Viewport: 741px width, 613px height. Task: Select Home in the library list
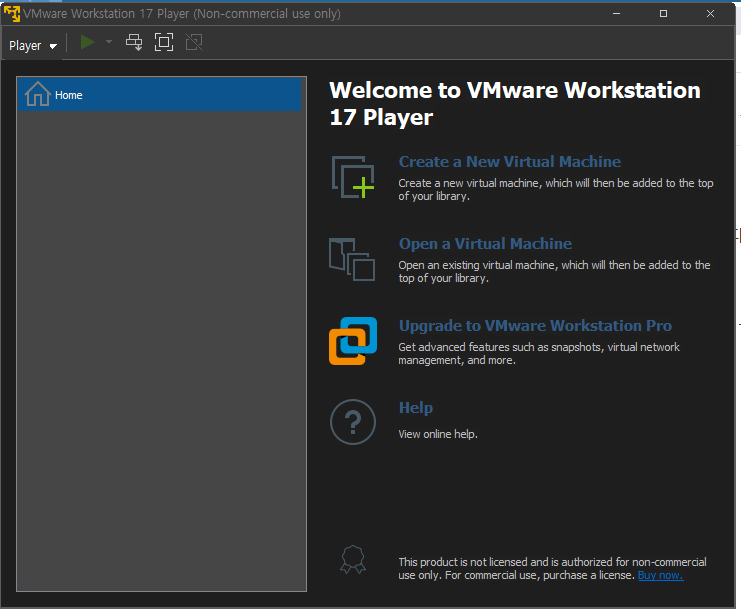pos(159,95)
